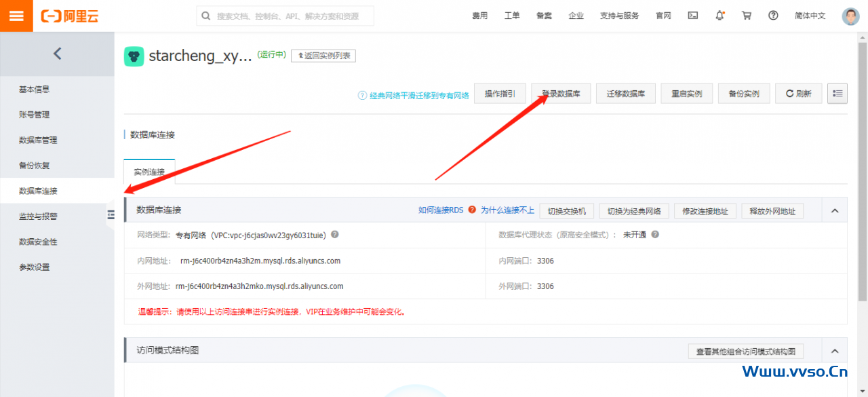The width and height of the screenshot is (868, 397).
Task: Select 账号管理 in sidebar
Action: point(34,115)
